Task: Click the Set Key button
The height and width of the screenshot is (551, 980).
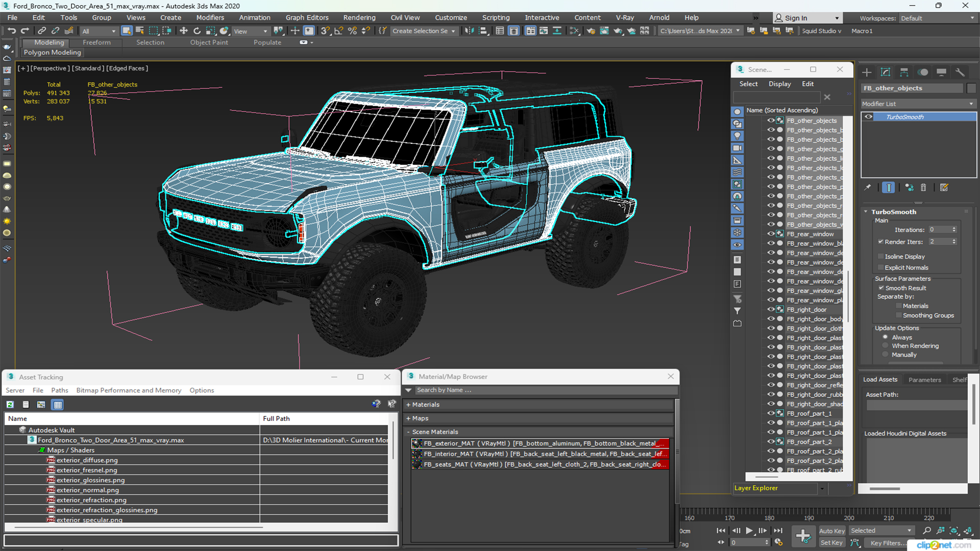Action: [831, 543]
